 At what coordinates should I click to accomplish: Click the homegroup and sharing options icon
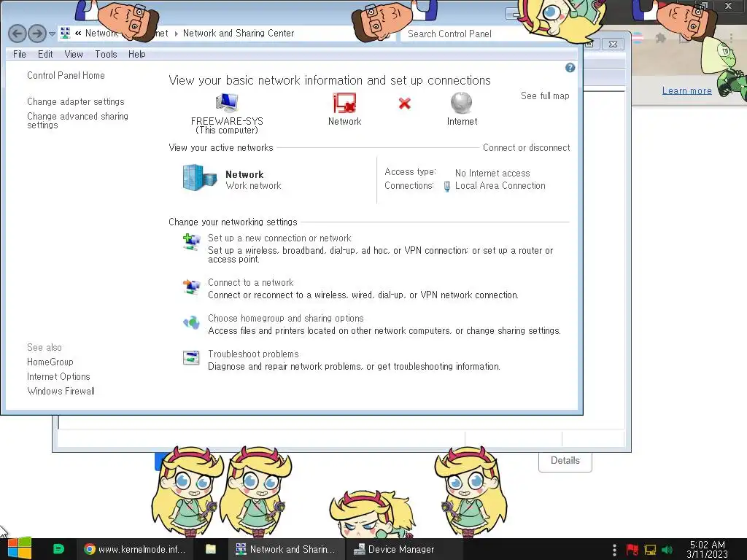(x=192, y=322)
